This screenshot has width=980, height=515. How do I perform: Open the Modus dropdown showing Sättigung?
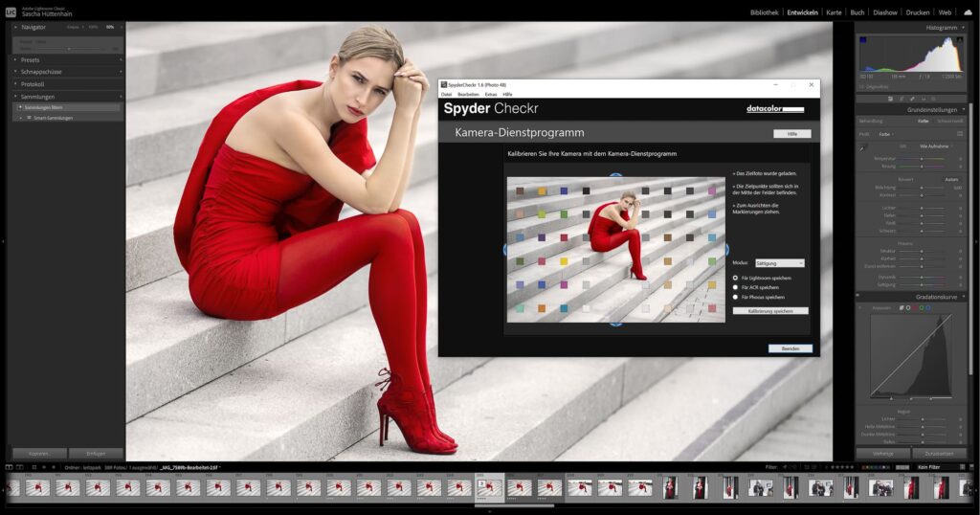click(x=779, y=262)
